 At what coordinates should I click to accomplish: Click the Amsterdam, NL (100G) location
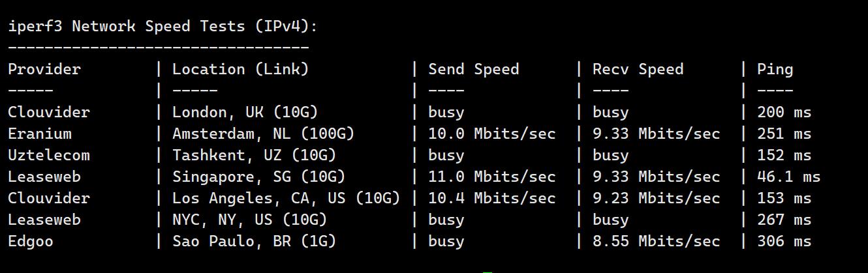[x=263, y=134]
